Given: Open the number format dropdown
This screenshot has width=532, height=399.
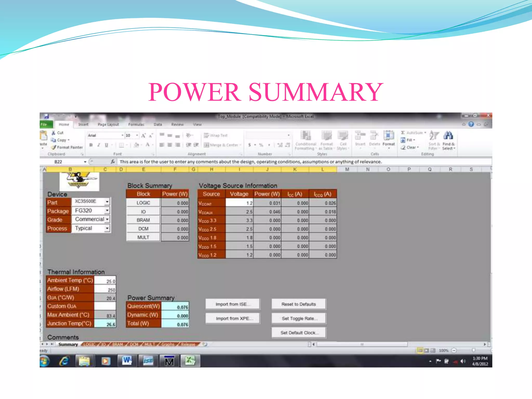Looking at the screenshot, I should coord(288,135).
